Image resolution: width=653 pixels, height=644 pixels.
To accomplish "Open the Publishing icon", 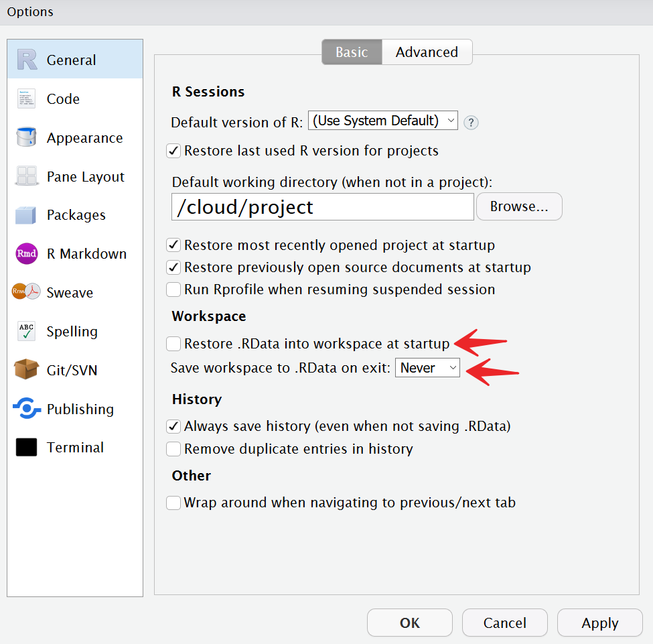I will coord(27,409).
